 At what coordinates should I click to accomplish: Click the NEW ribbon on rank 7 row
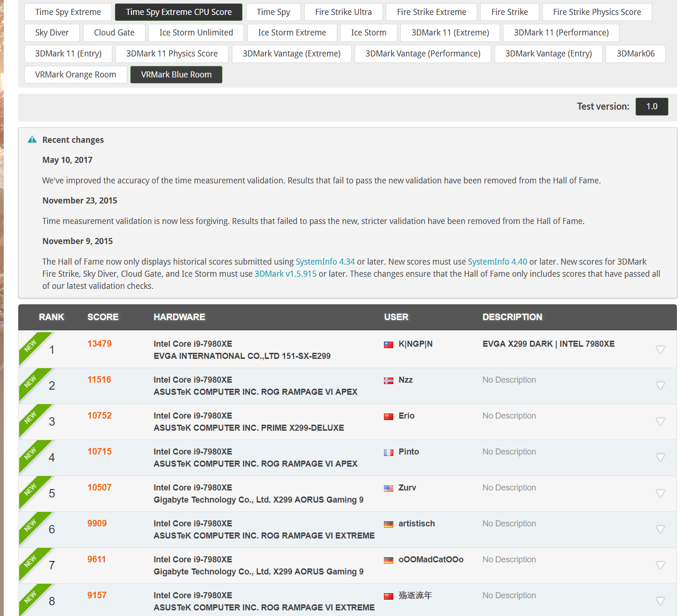point(31,560)
